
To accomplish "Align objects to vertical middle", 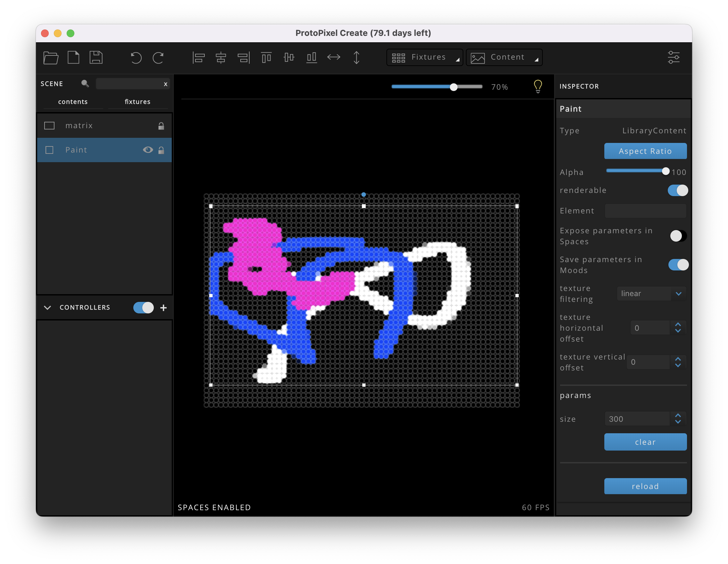I will click(x=289, y=58).
